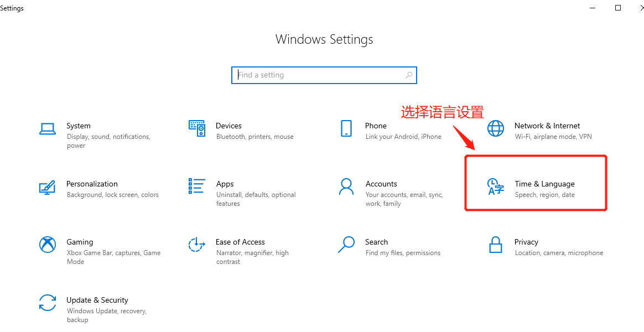Open the Time & Language label
This screenshot has width=644, height=332.
point(544,184)
